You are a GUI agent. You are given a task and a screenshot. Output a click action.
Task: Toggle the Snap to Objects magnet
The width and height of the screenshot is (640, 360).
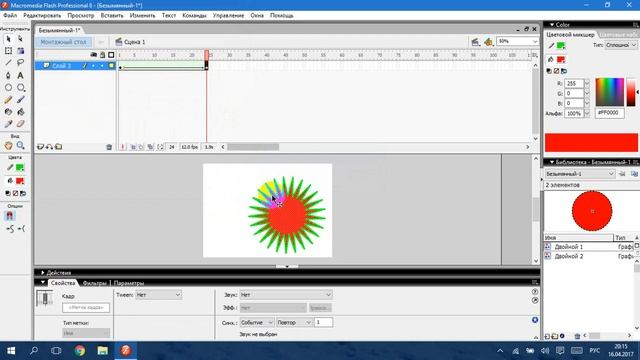click(x=10, y=216)
